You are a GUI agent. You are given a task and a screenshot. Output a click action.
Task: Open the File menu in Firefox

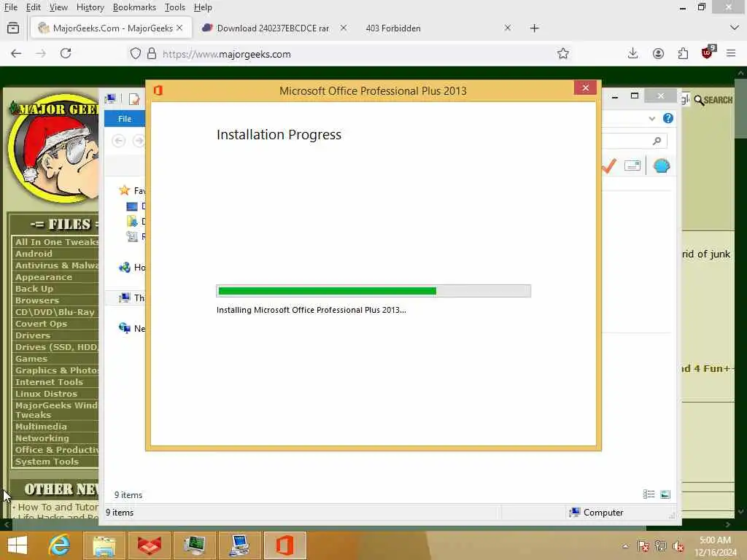coord(11,7)
